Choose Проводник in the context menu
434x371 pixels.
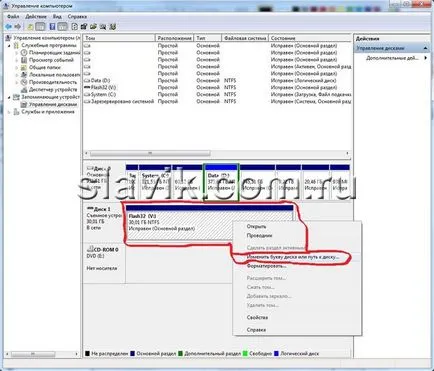tap(259, 236)
